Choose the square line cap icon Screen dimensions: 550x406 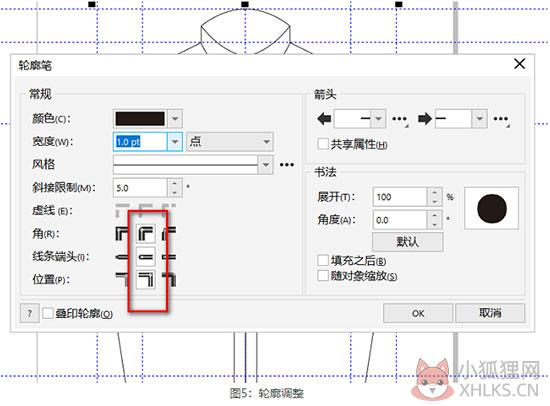pos(122,257)
